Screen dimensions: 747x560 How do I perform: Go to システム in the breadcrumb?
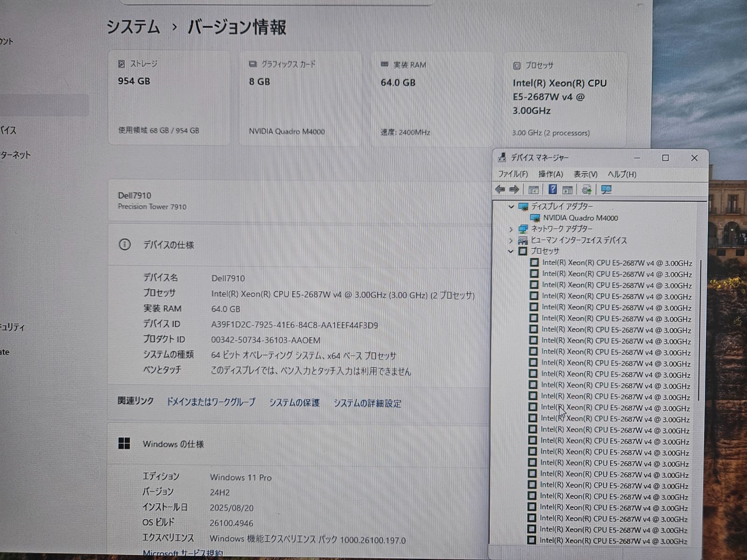coord(133,27)
